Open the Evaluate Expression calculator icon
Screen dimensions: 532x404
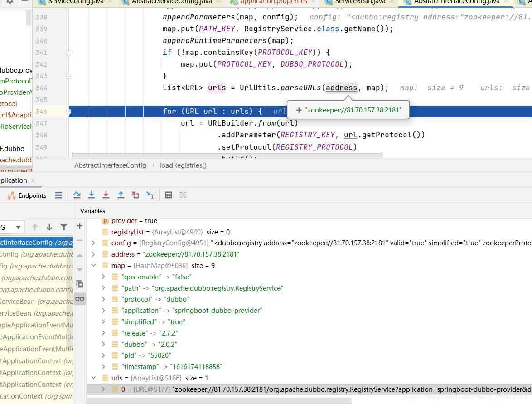click(x=168, y=195)
